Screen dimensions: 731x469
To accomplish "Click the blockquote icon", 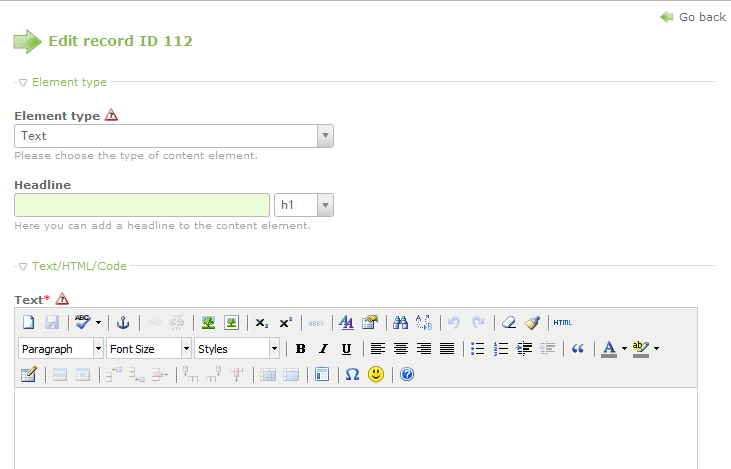I will point(576,349).
